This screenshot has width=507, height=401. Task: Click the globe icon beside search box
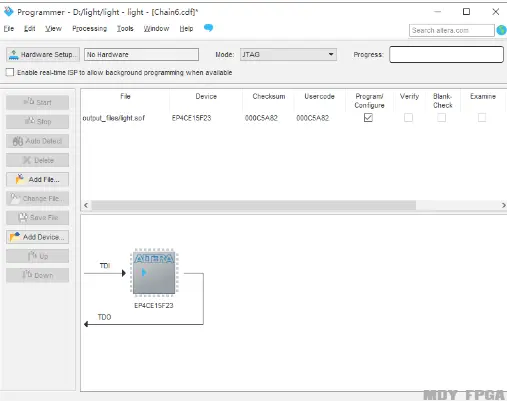[501, 30]
